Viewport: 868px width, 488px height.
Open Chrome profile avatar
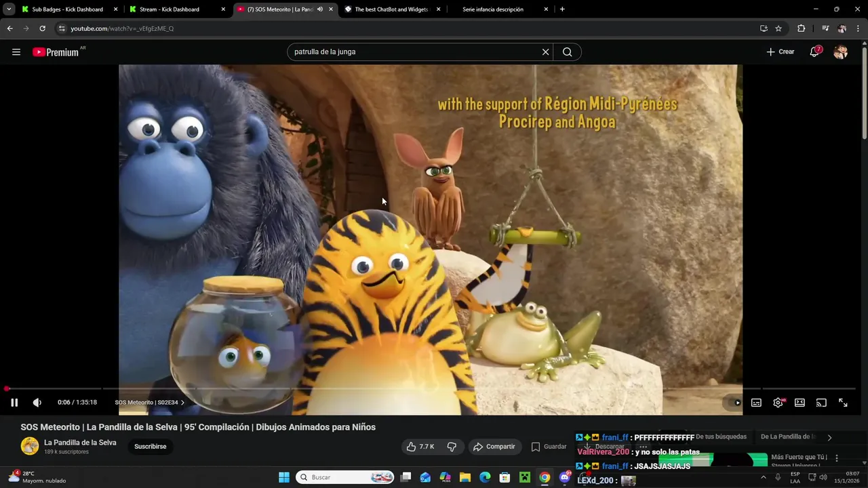(x=842, y=28)
